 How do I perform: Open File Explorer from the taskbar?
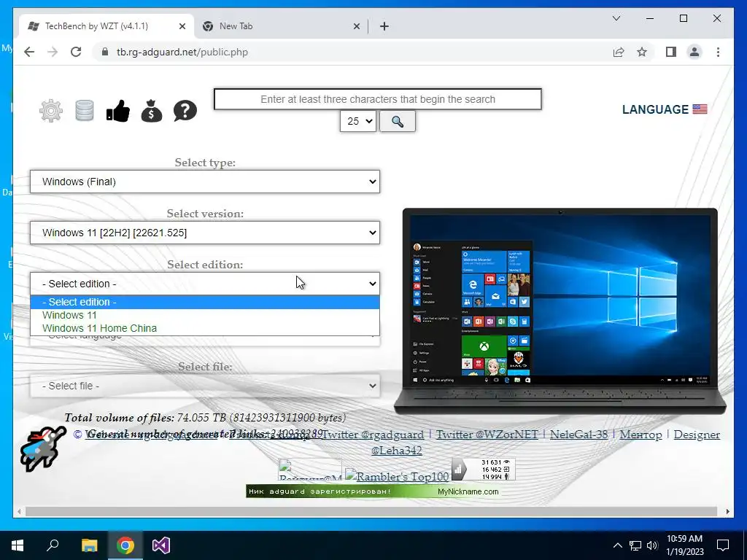(x=89, y=545)
